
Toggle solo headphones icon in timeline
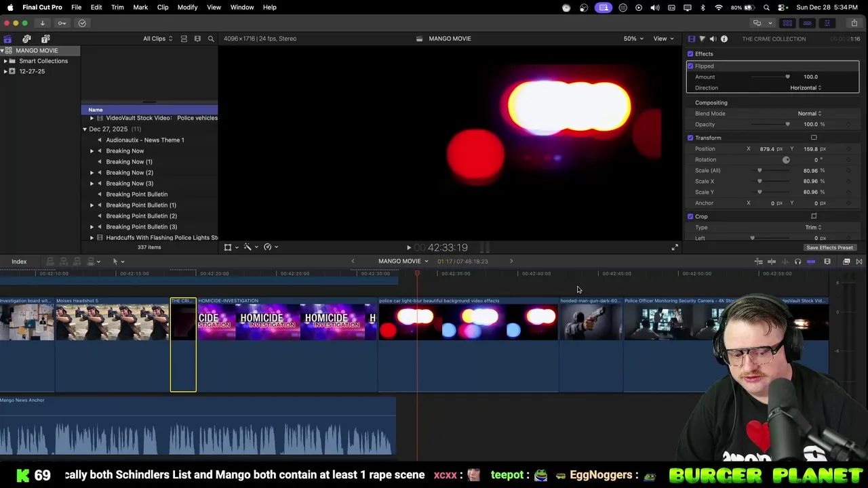tap(797, 262)
